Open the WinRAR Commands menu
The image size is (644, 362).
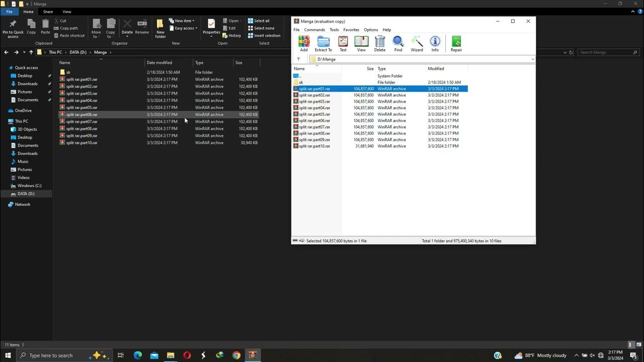(314, 30)
